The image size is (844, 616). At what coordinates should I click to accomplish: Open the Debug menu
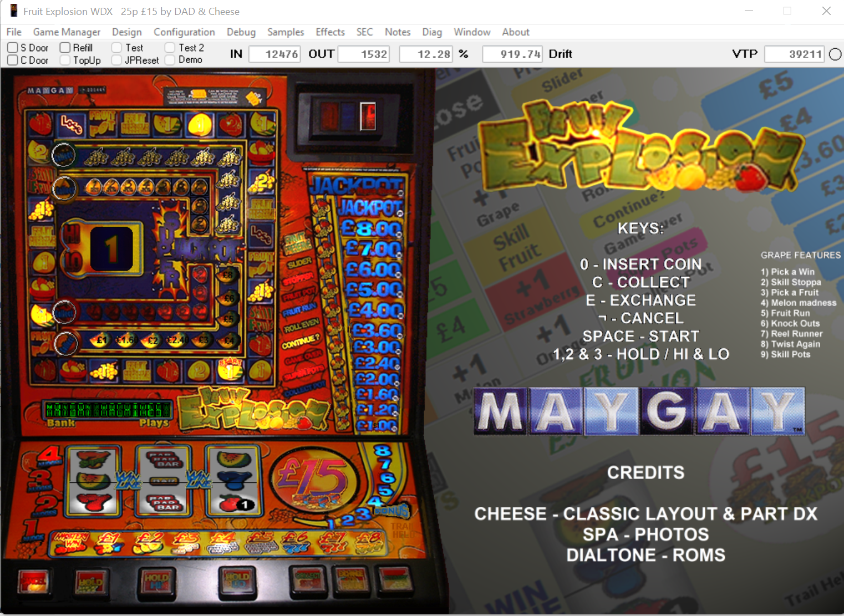(x=241, y=32)
